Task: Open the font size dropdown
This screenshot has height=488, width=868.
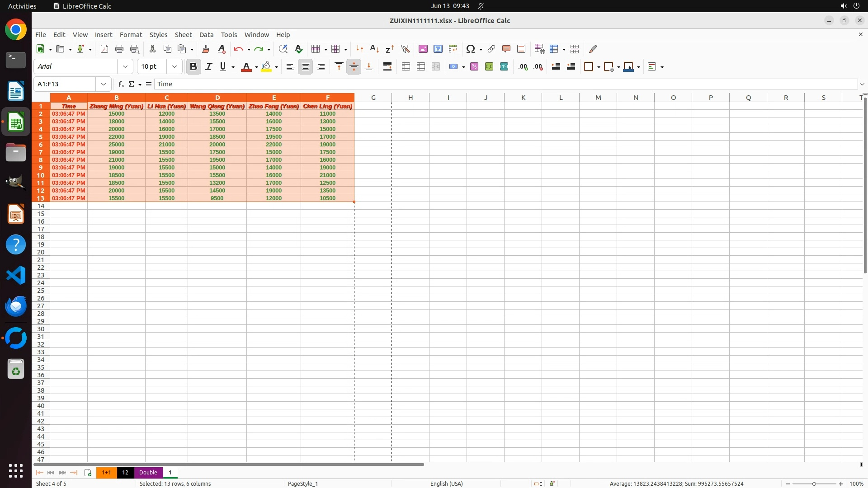Action: coord(175,66)
